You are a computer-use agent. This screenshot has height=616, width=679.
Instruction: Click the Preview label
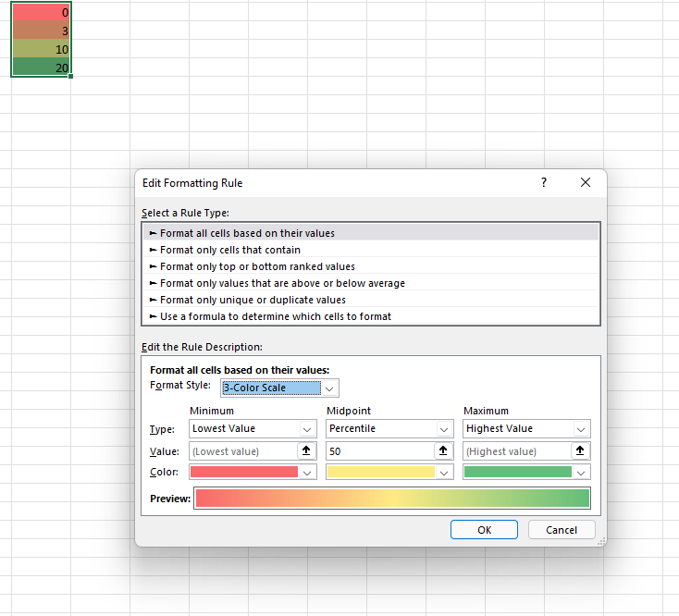(170, 499)
